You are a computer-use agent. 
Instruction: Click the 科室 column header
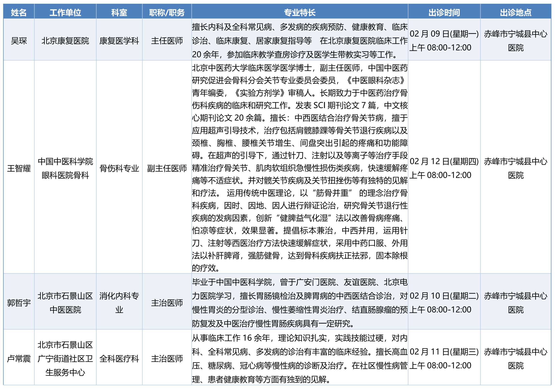(119, 12)
